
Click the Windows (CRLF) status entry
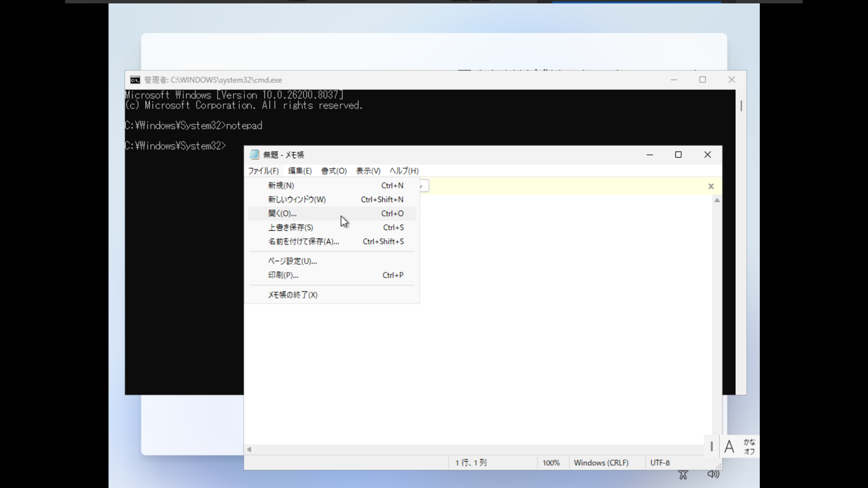601,463
